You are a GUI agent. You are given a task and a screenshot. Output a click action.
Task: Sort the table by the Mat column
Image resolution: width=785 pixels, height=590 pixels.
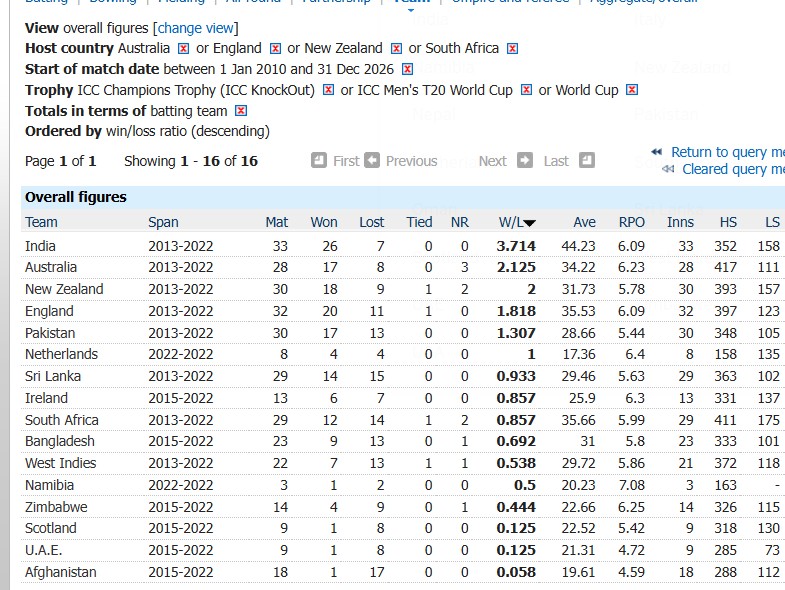click(x=276, y=222)
